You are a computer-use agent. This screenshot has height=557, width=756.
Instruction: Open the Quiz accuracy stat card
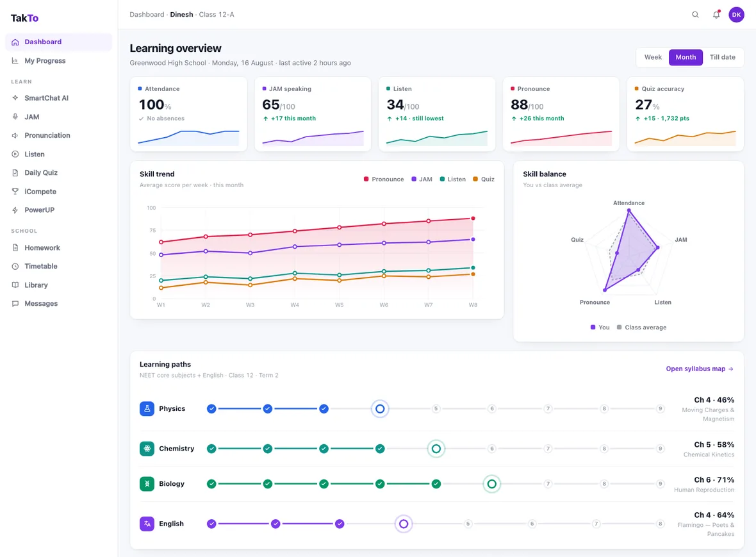[x=685, y=114]
